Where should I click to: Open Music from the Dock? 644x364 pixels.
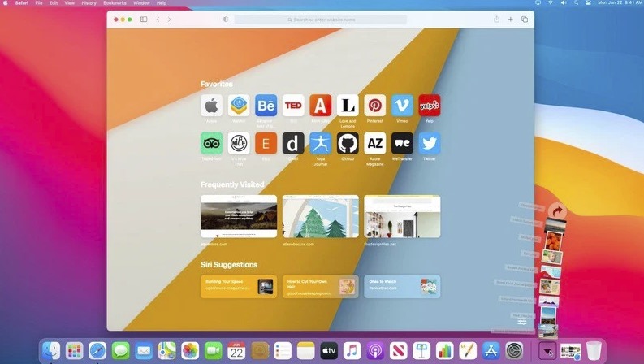point(352,351)
